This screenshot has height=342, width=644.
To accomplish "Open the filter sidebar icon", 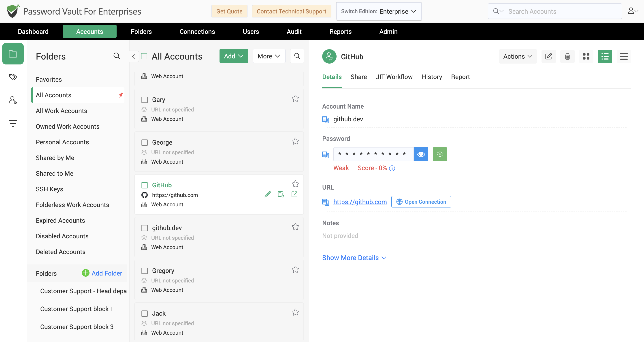I will coord(13,123).
